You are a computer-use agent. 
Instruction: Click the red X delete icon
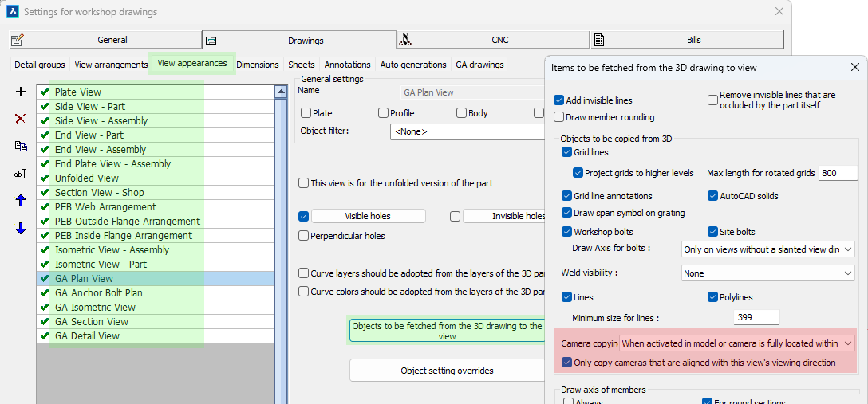21,119
